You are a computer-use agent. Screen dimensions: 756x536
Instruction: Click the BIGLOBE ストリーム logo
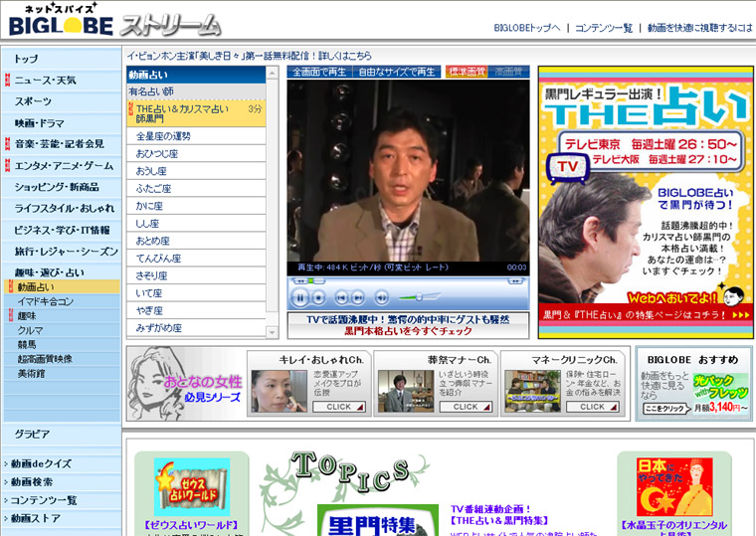click(x=114, y=20)
